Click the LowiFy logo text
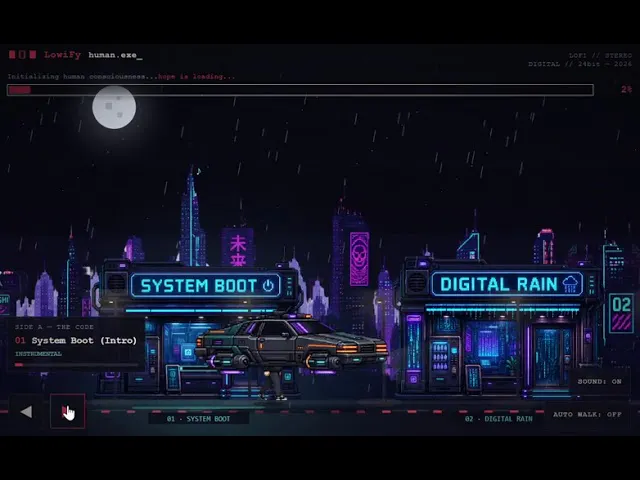Screen dimensions: 640x480 tap(62, 55)
